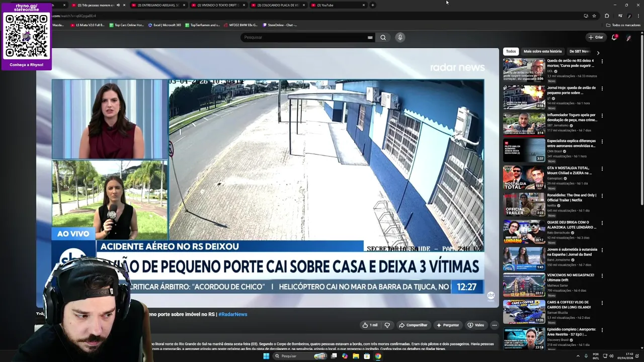Open volume control in system tray
Image resolution: width=644 pixels, height=362 pixels.
click(611, 356)
